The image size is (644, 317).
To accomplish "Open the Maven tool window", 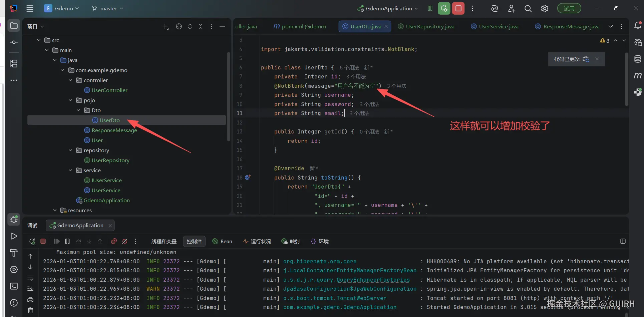I will 638,76.
